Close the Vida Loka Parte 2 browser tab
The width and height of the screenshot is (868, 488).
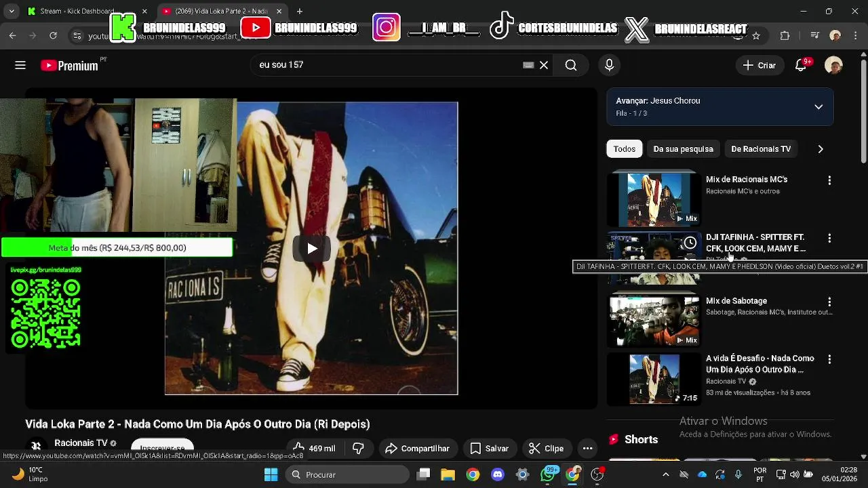point(279,12)
